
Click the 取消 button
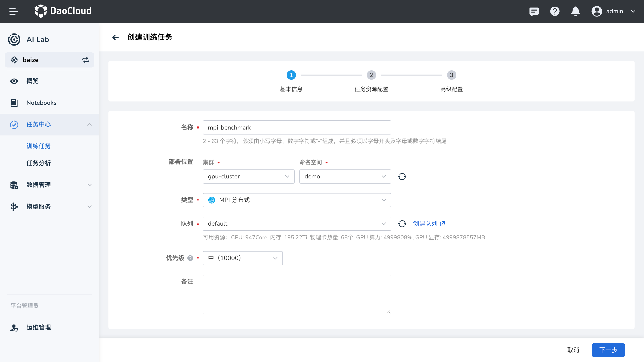click(573, 350)
